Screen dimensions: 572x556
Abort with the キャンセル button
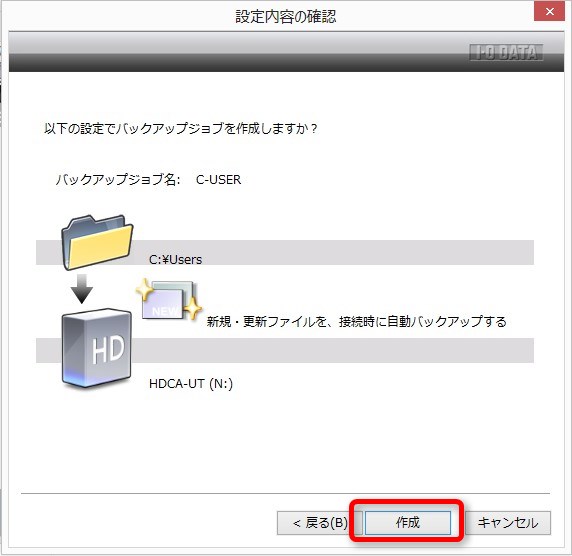click(508, 523)
